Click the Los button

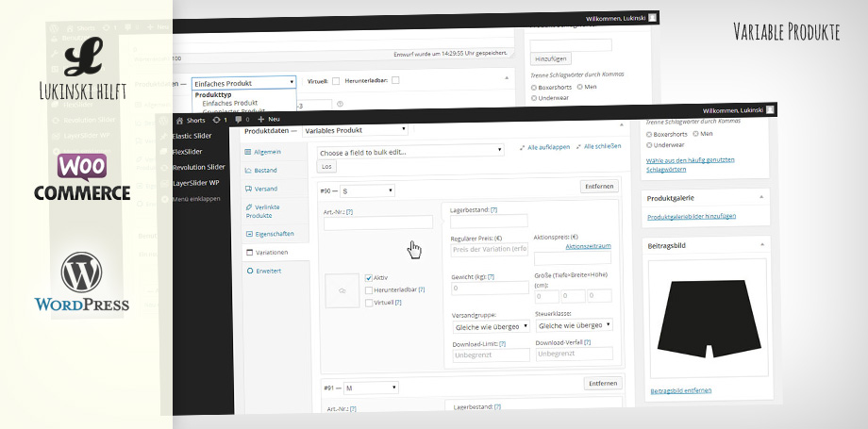click(x=326, y=166)
